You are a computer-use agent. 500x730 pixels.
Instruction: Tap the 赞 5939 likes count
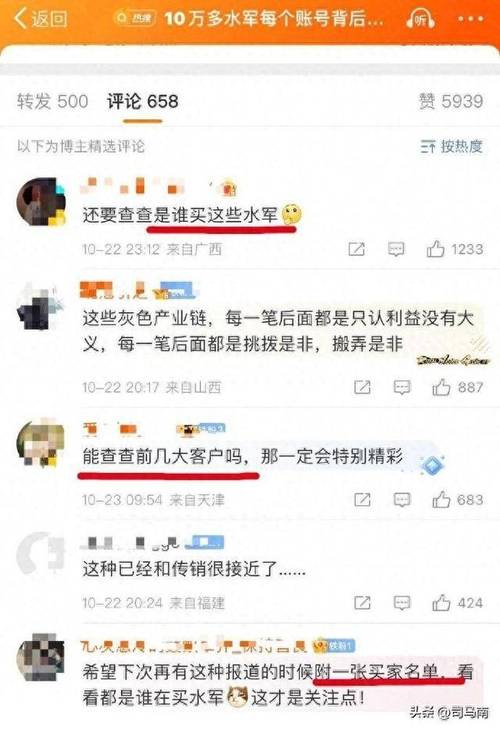pyautogui.click(x=451, y=101)
